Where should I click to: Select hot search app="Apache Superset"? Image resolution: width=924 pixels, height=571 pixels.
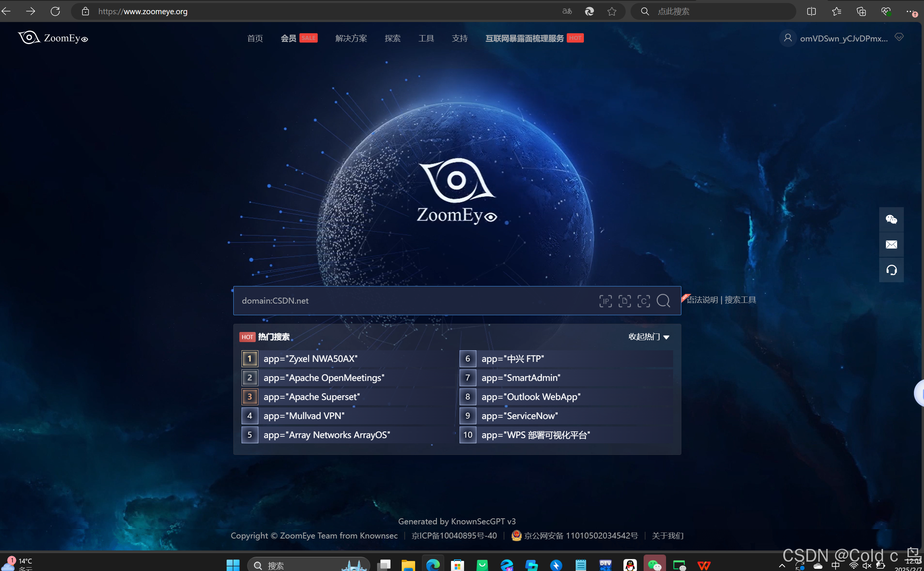(311, 397)
